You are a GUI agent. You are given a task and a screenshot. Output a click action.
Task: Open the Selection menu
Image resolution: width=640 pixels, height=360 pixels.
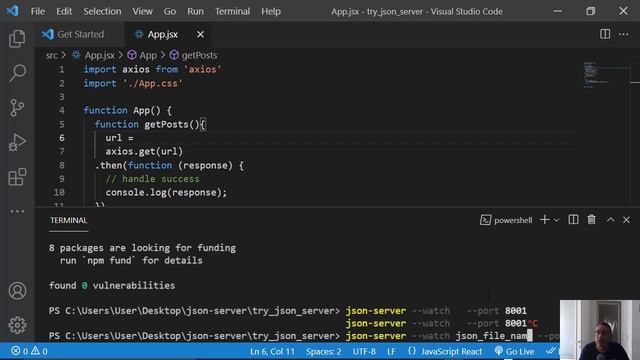102,11
